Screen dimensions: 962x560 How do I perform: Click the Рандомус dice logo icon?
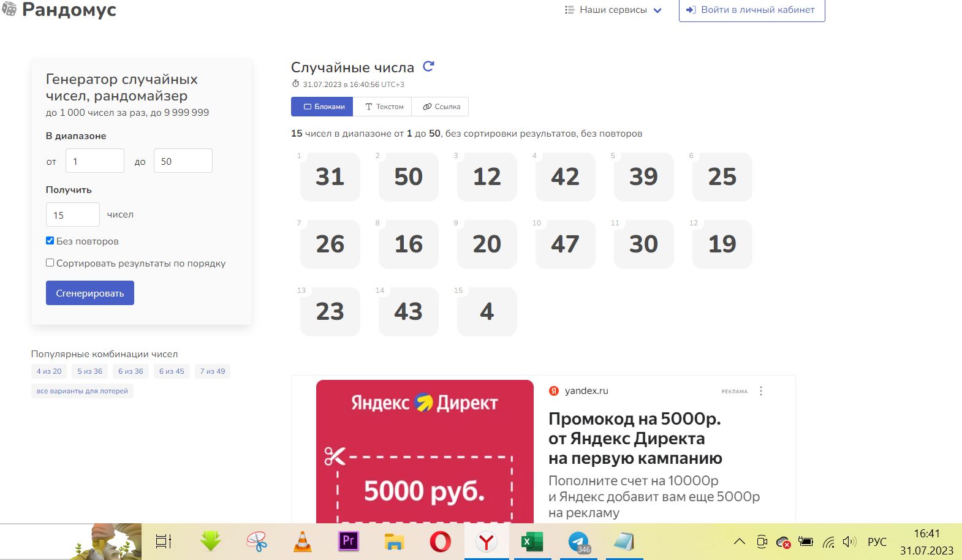pos(9,9)
